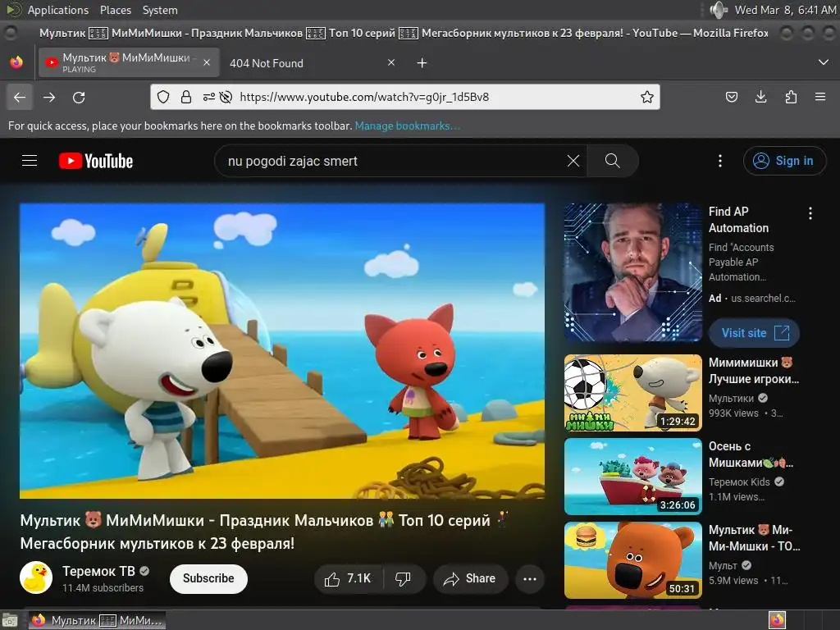
Task: Click the volume speaker icon in panel
Action: 719,10
